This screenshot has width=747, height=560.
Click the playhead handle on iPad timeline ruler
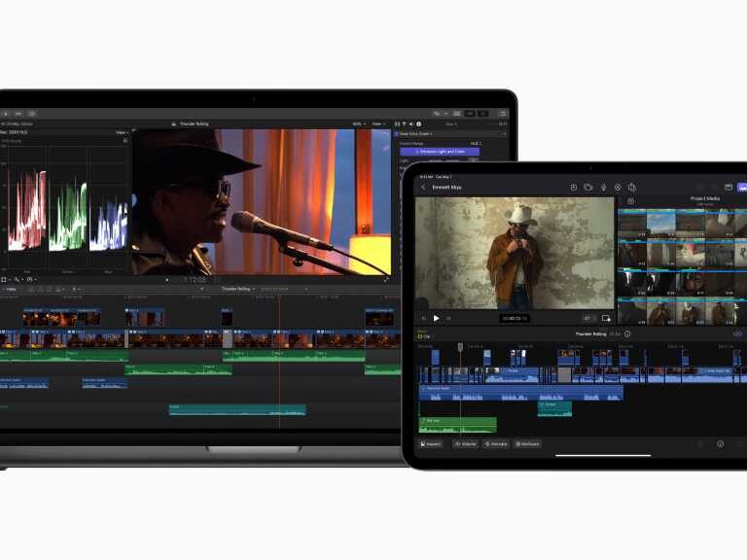click(460, 347)
